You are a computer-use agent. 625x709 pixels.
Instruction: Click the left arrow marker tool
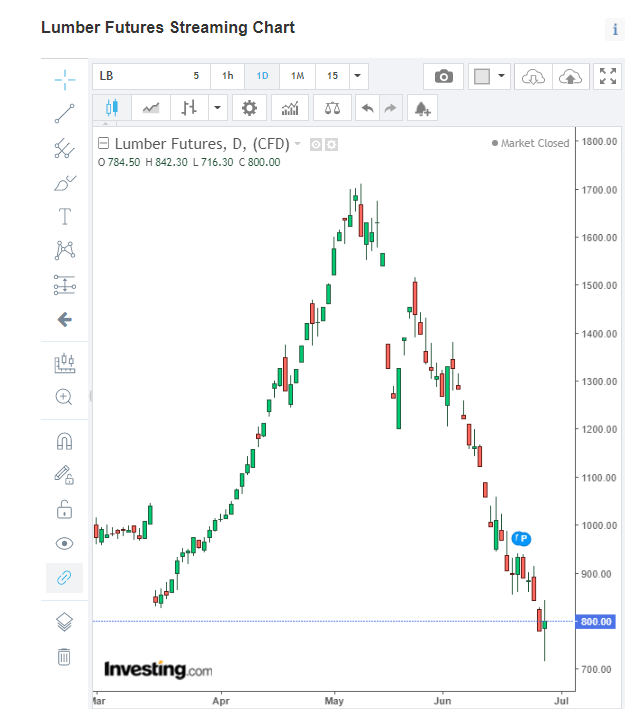pos(65,320)
